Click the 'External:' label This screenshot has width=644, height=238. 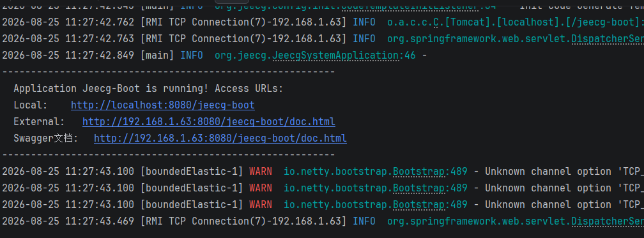(40, 122)
